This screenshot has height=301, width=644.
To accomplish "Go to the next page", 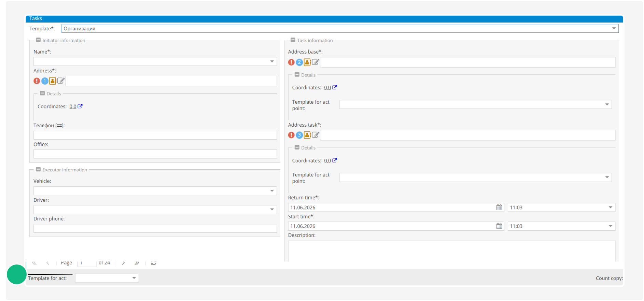I will pyautogui.click(x=123, y=263).
